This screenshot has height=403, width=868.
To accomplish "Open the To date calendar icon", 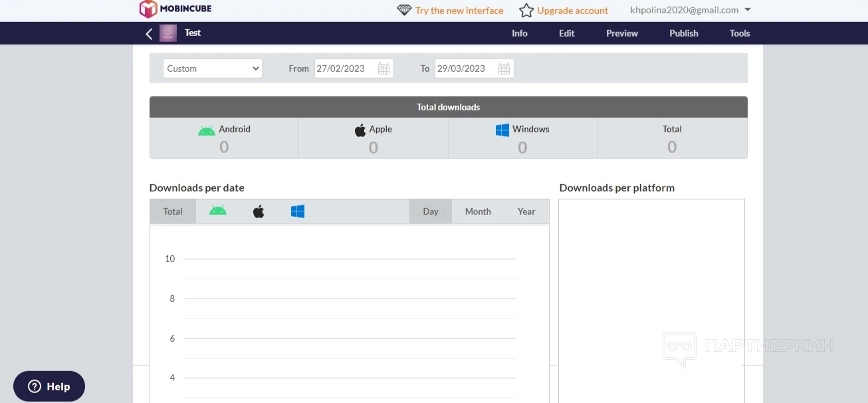I will (x=504, y=68).
